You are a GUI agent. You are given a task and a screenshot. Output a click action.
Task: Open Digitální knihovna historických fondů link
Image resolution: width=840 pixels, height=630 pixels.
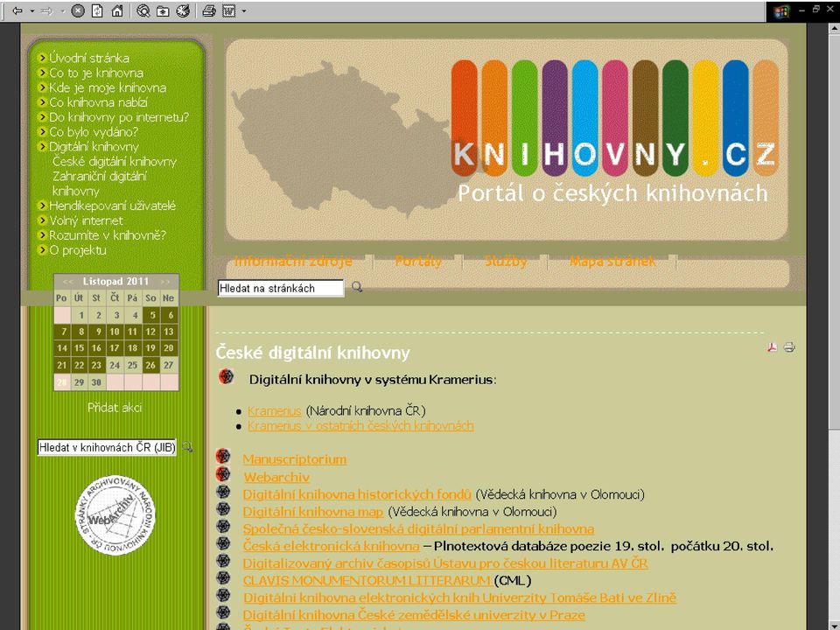tap(357, 493)
